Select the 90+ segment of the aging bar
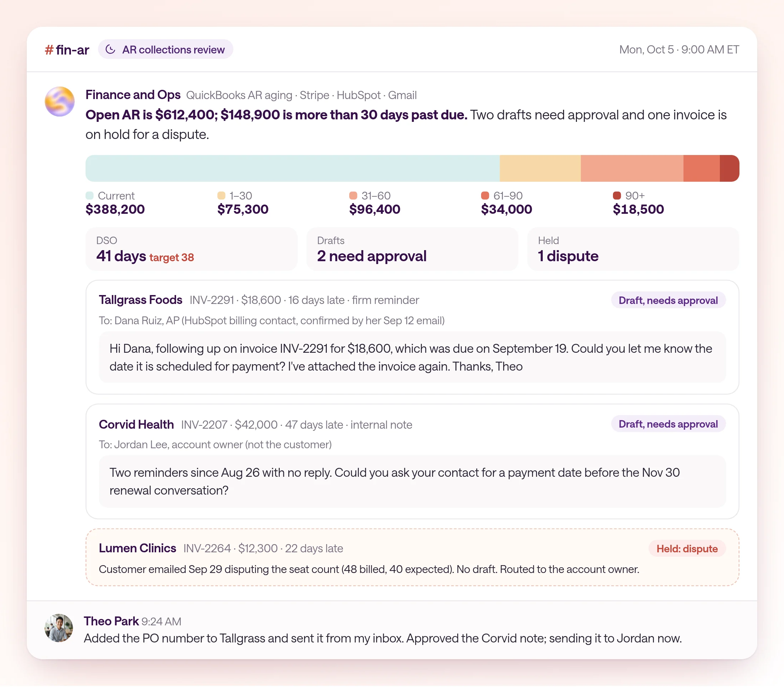Screen dimensions: 784x687 point(729,168)
